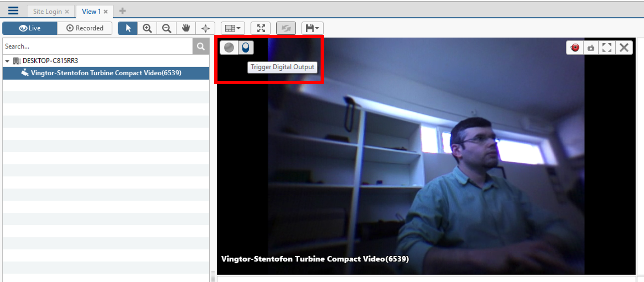Switch to Live viewing mode

pos(30,28)
